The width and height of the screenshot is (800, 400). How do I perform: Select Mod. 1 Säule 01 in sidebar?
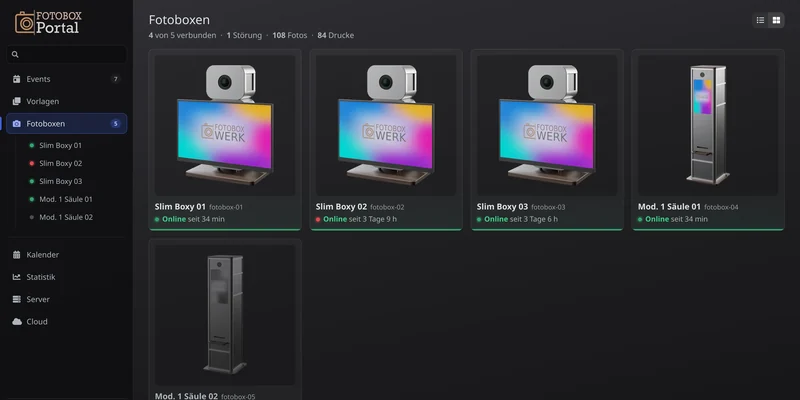(x=66, y=199)
